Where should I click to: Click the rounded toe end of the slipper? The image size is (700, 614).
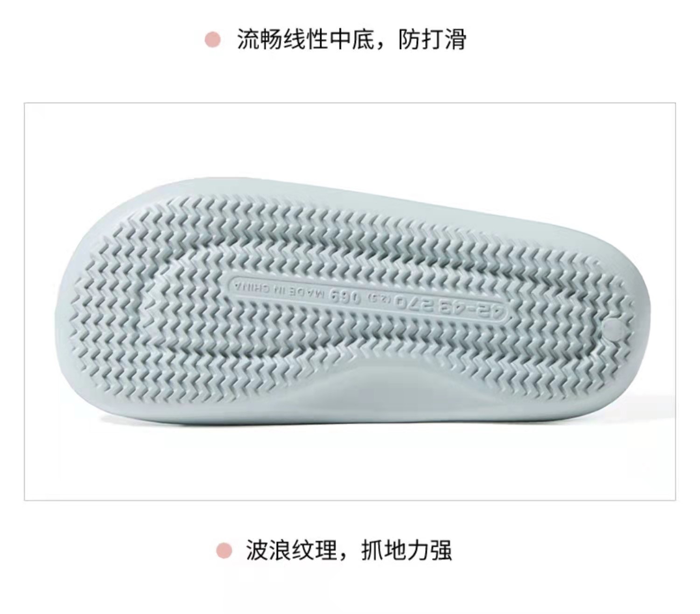[x=75, y=299]
